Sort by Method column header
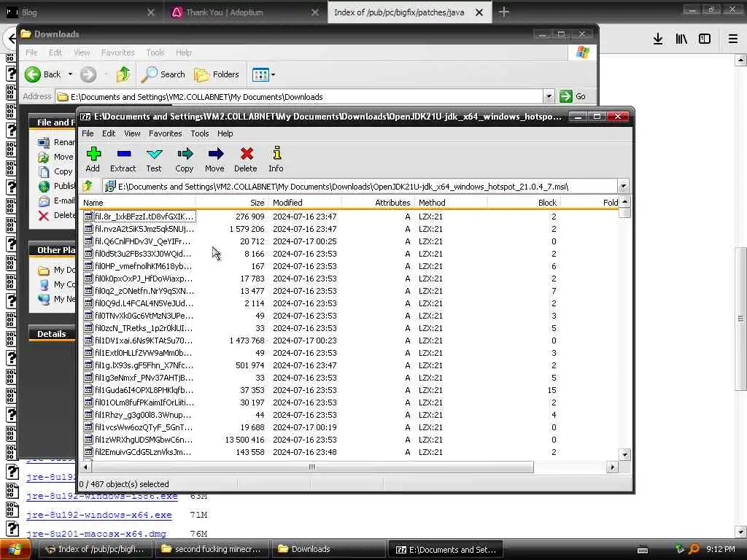This screenshot has height=560, width=747. coord(451,203)
